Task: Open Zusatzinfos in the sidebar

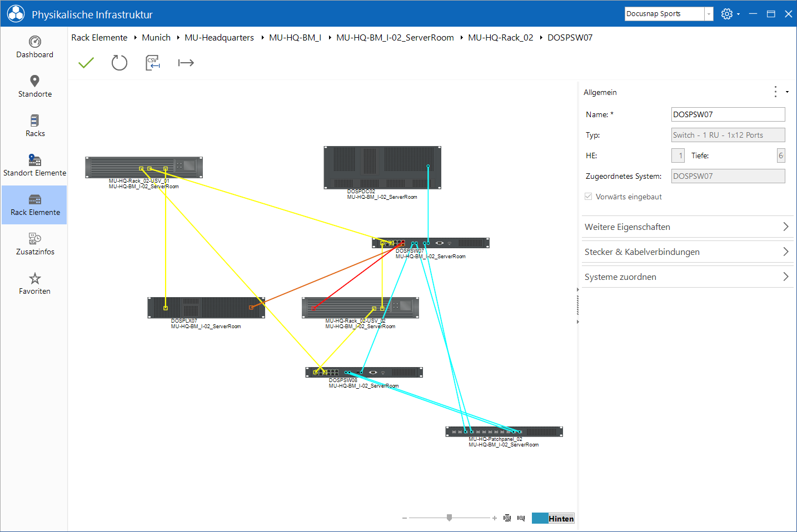Action: click(34, 244)
